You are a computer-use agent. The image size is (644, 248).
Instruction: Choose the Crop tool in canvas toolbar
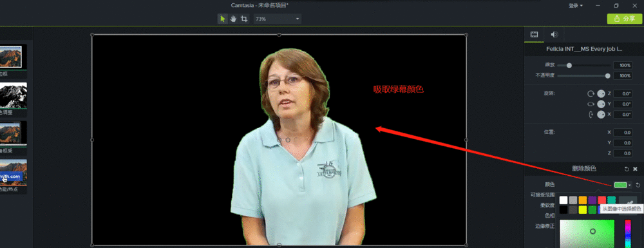[x=244, y=19]
